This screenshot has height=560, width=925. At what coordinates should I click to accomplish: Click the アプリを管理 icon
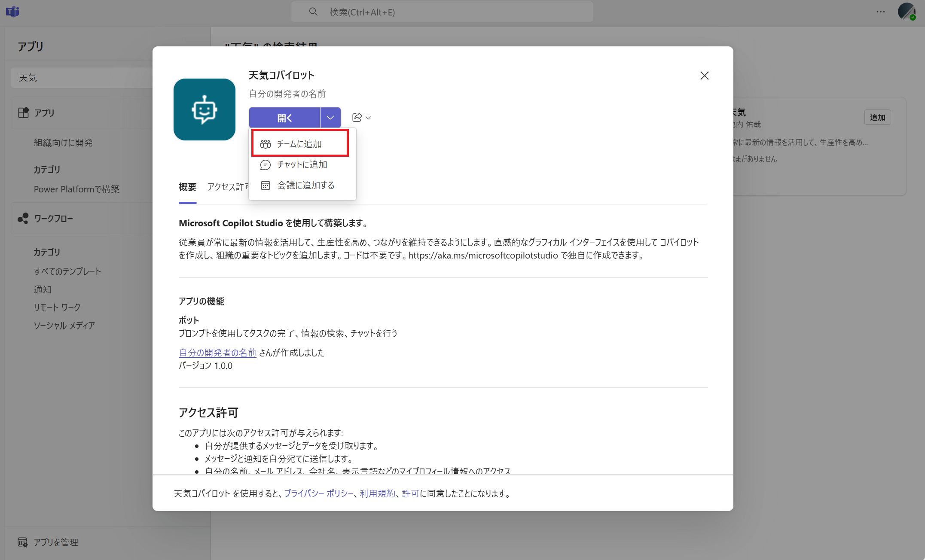[23, 542]
